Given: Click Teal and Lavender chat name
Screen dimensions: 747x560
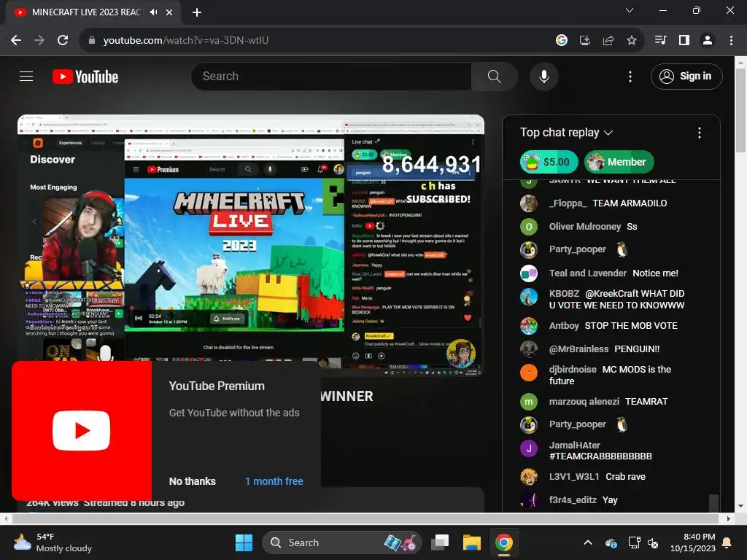Looking at the screenshot, I should (587, 273).
